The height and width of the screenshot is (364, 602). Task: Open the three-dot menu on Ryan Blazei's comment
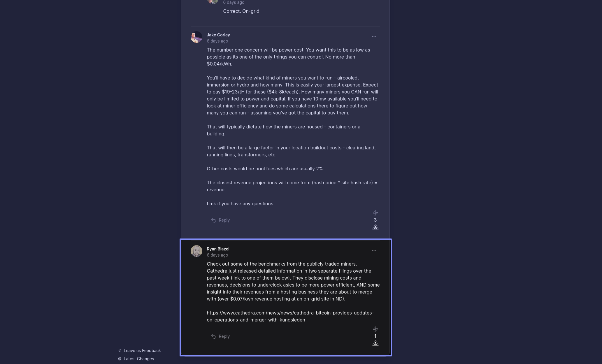(x=374, y=251)
